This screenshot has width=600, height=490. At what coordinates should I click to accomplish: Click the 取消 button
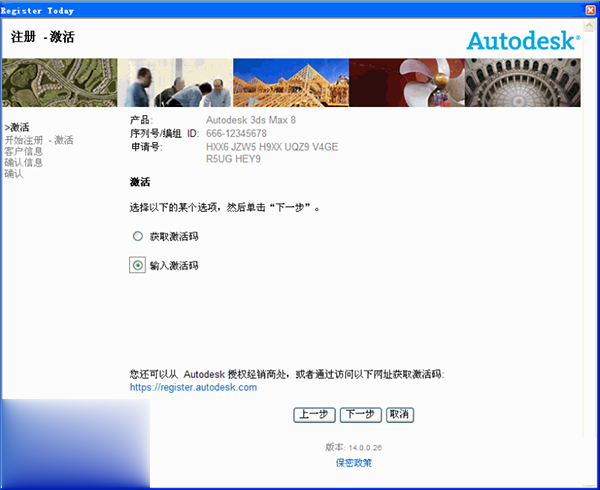(x=400, y=415)
